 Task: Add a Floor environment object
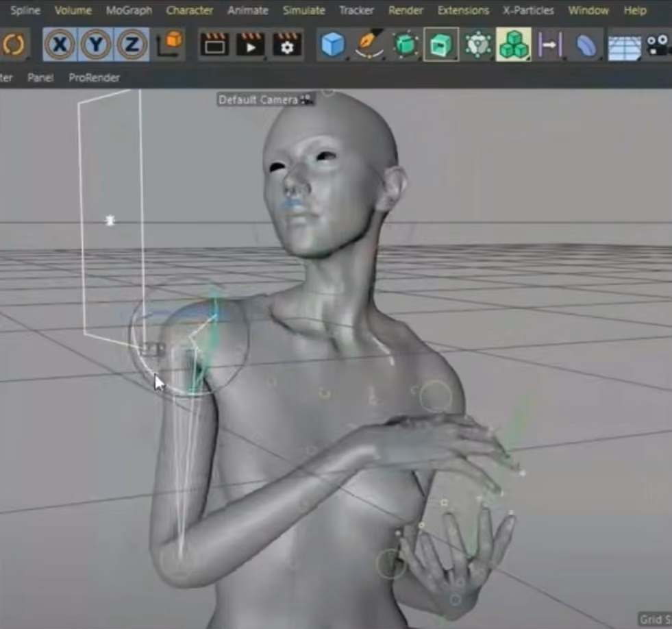pos(624,47)
